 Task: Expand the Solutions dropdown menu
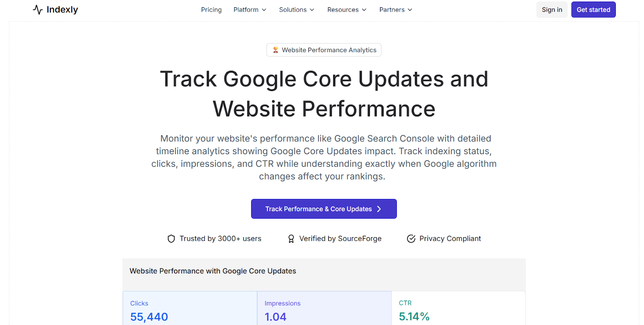click(x=297, y=10)
